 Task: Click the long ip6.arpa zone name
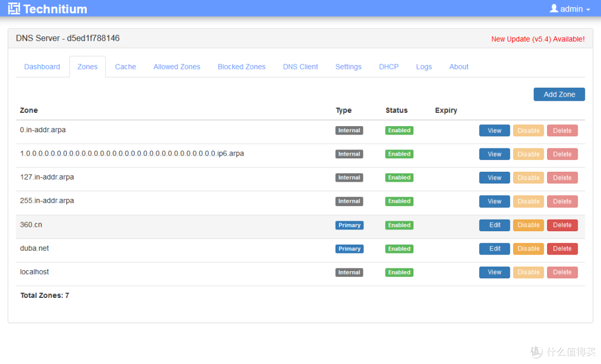pos(132,153)
